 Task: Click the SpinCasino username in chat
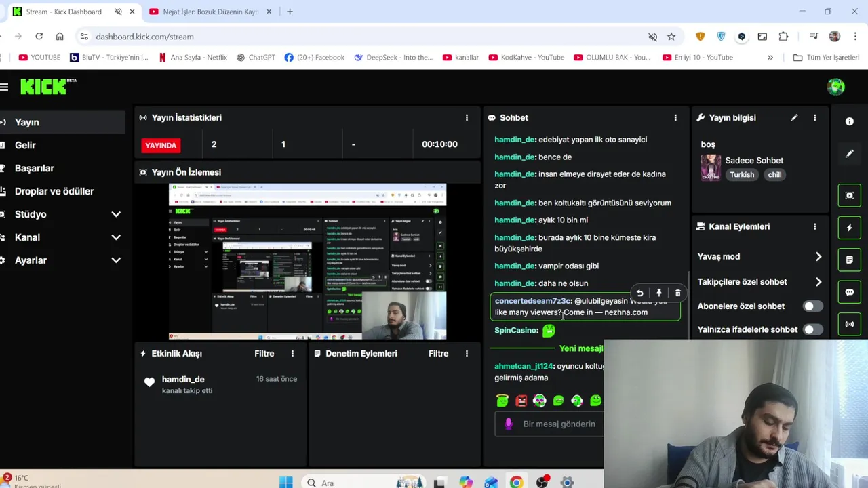click(516, 331)
